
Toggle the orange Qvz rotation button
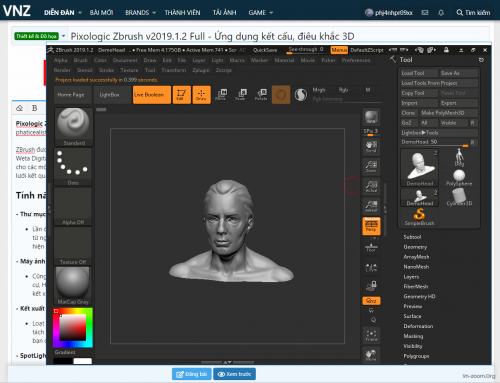[x=371, y=301]
